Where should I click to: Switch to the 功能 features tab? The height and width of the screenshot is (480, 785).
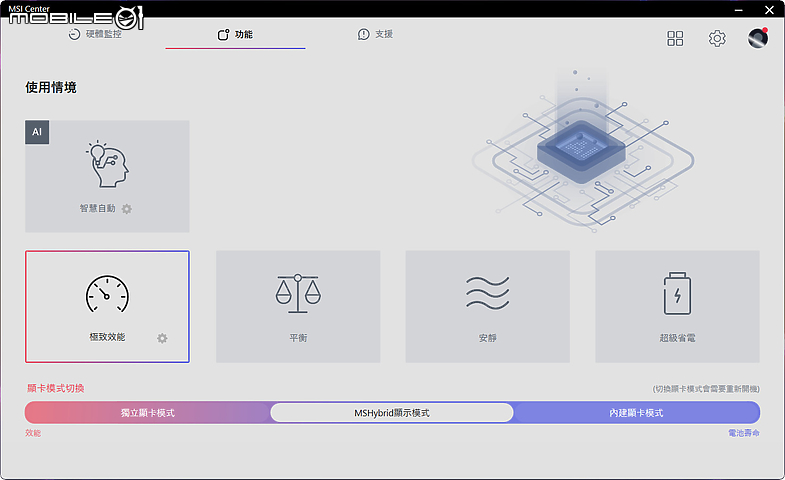235,35
